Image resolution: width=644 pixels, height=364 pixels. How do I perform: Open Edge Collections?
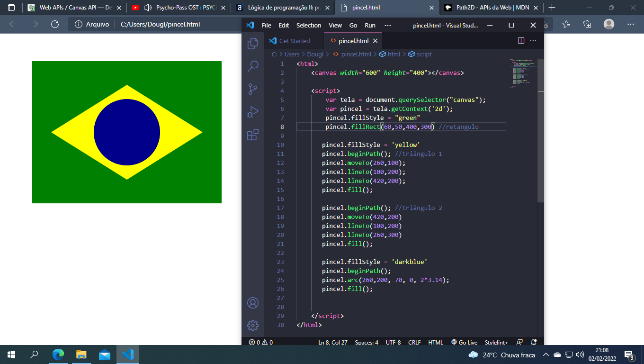(x=587, y=24)
